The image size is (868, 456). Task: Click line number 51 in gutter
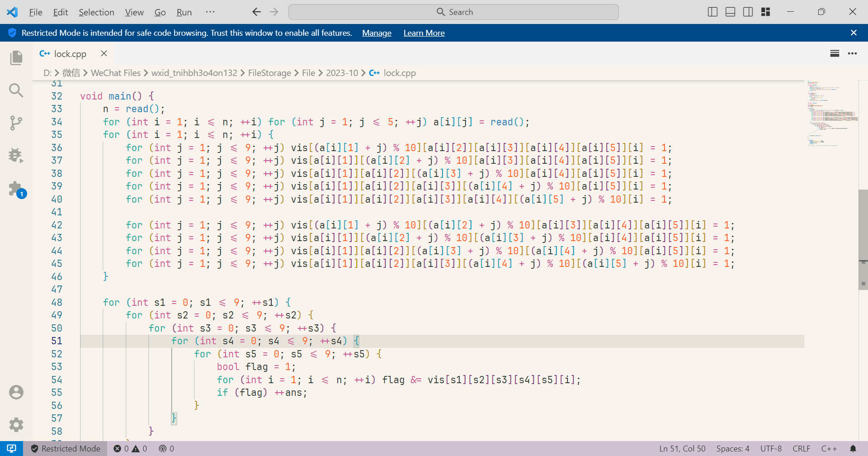(x=57, y=341)
